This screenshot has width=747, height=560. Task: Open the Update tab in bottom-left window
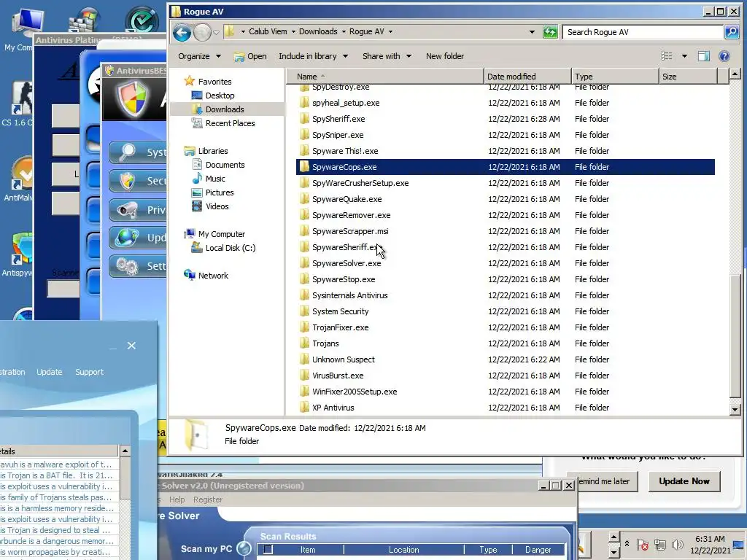tap(49, 372)
